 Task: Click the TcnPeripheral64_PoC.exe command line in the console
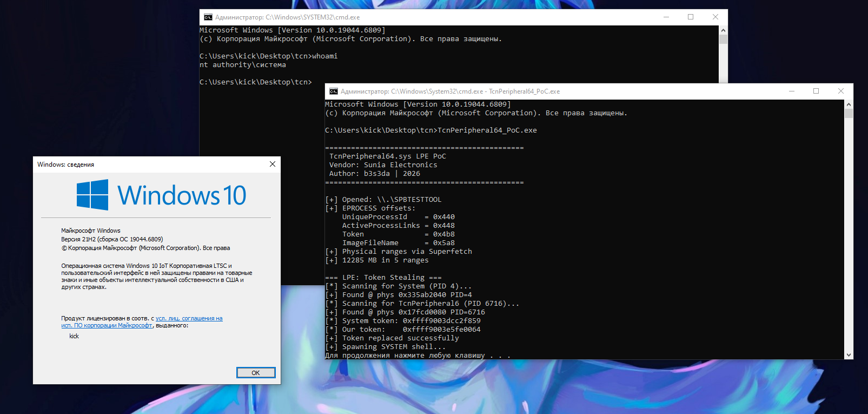pos(431,130)
